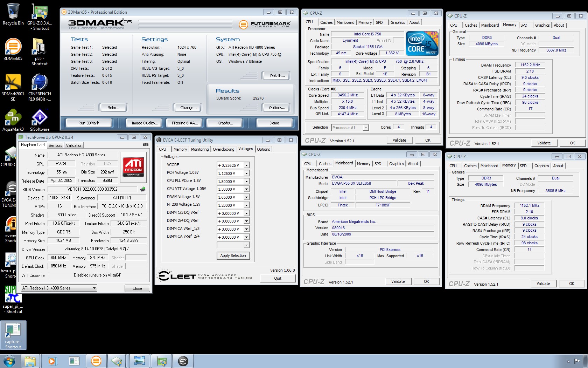Click the Core Speed 3456.2 MHz field

348,95
